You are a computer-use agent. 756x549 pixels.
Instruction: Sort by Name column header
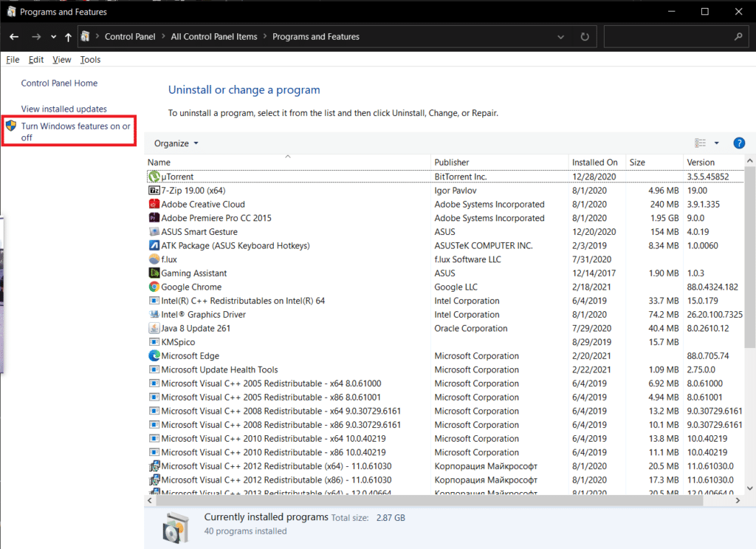click(x=287, y=162)
